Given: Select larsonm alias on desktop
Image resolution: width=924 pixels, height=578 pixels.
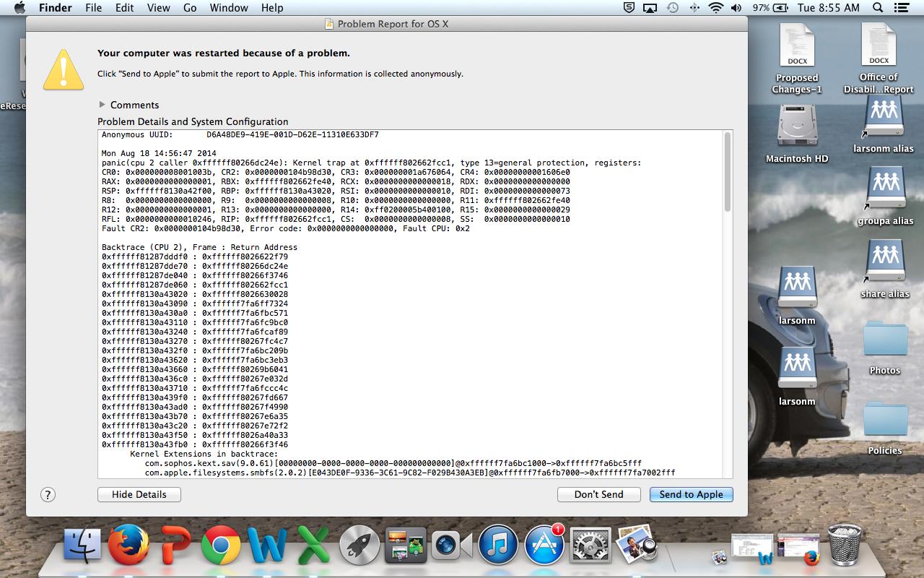Looking at the screenshot, I should (x=884, y=124).
